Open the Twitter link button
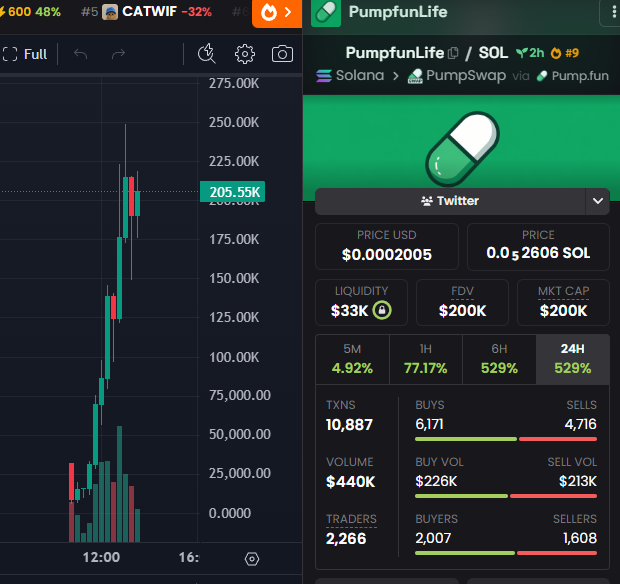The height and width of the screenshot is (584, 620). click(x=450, y=201)
